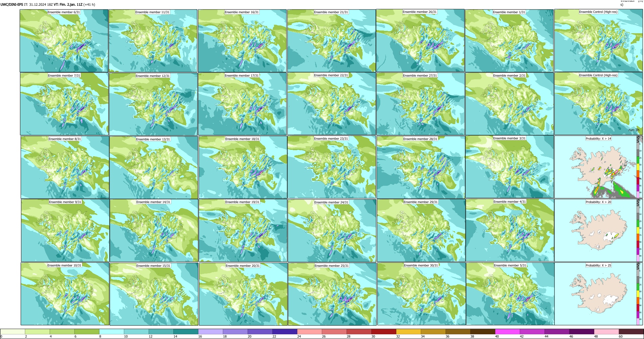Pick the teal 14–16 legend swatch

click(186, 332)
